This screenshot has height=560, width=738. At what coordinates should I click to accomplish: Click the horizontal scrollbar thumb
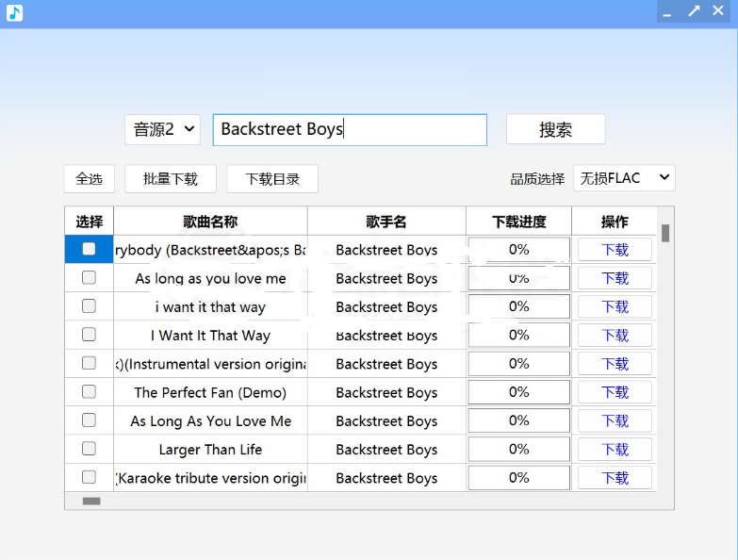(91, 502)
